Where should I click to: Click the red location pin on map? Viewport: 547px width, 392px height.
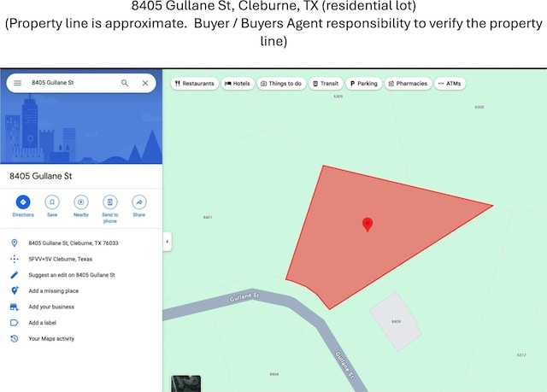pos(368,225)
